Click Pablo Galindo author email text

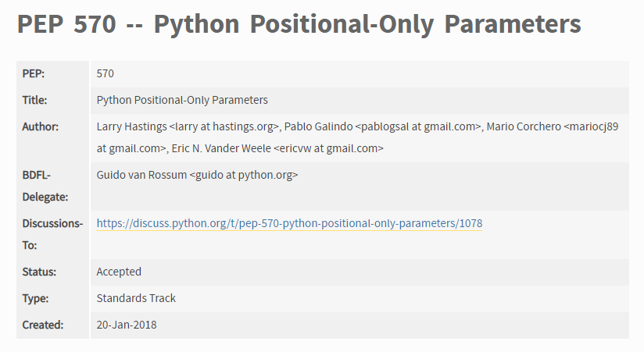[417, 126]
